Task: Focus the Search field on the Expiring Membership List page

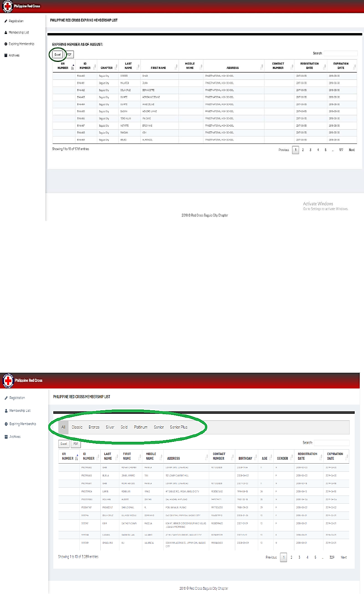Action: point(340,53)
